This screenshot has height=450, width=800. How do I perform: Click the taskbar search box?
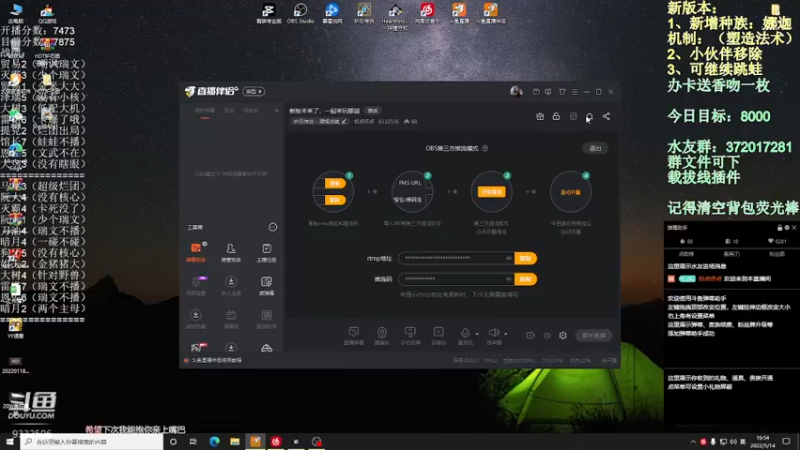pyautogui.click(x=92, y=441)
